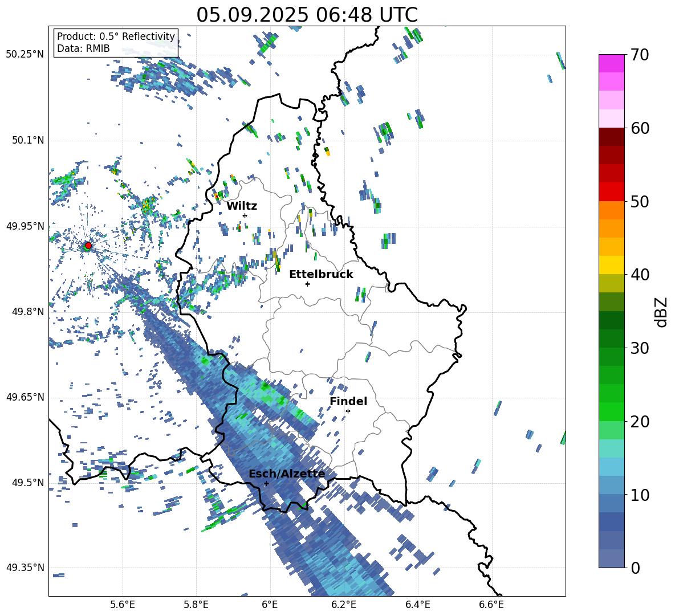Click the 0 tick on the colorbar
675x616 pixels.
(635, 568)
